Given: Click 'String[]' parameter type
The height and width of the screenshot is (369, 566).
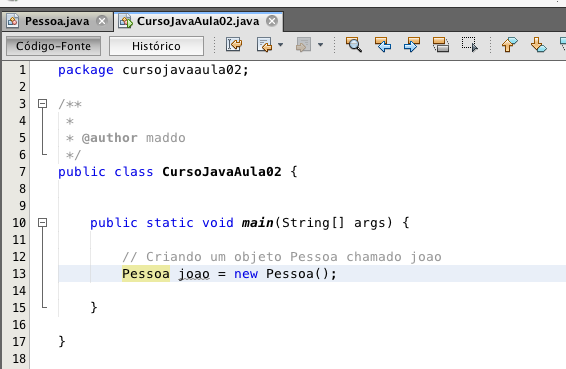Looking at the screenshot, I should 313,223.
